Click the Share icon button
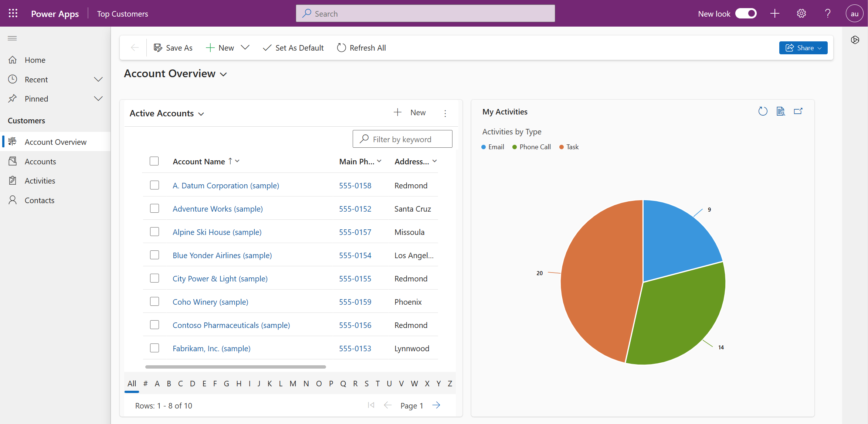 803,48
